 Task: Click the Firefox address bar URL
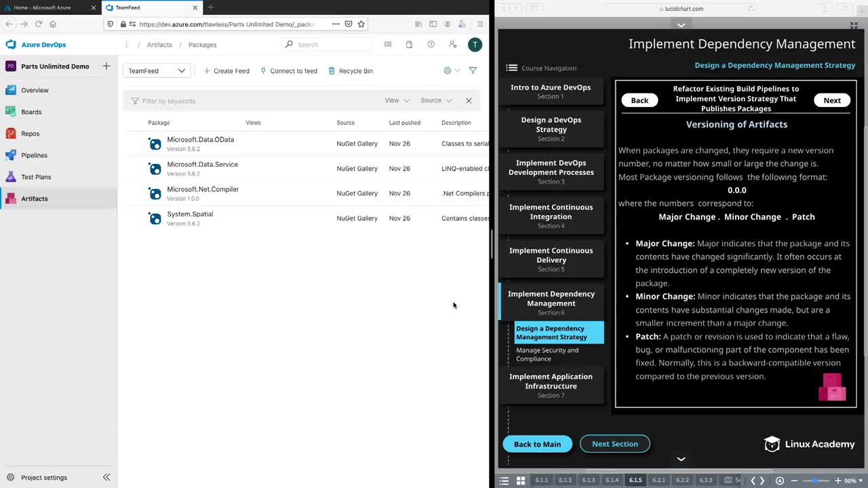[x=226, y=24]
